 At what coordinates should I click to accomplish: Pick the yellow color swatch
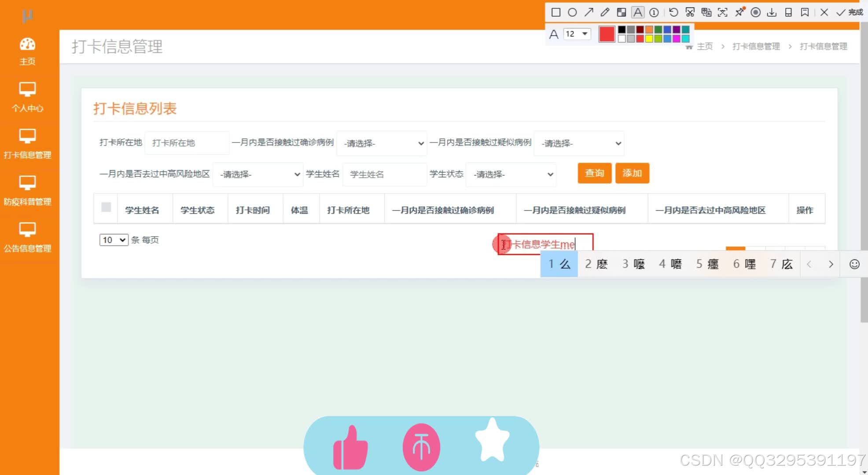649,39
